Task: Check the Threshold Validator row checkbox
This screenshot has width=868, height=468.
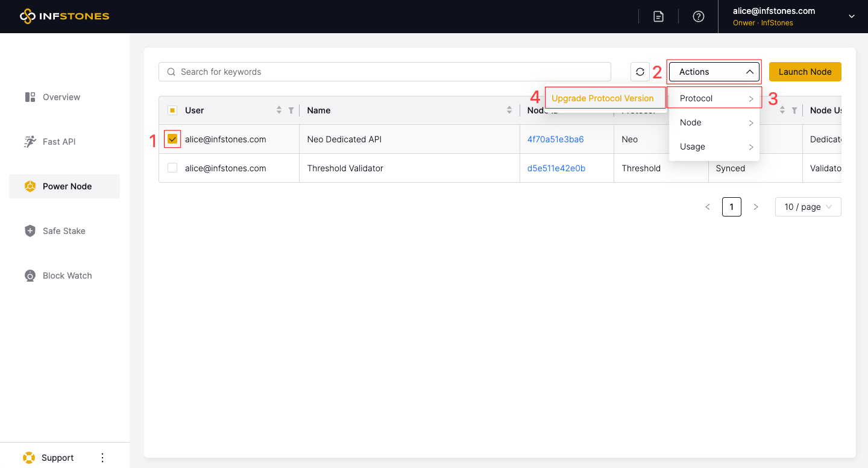Action: tap(172, 168)
